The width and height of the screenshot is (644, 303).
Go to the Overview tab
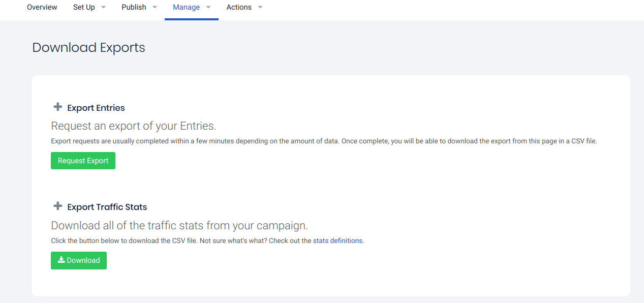tap(42, 7)
